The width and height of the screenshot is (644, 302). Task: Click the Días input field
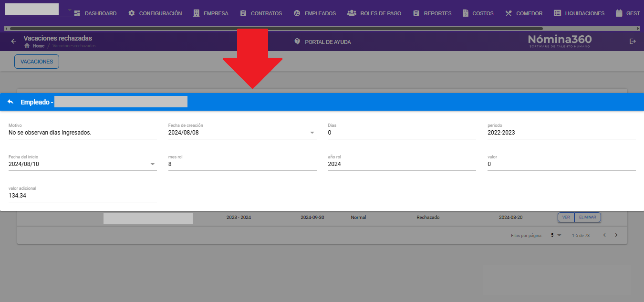point(402,133)
